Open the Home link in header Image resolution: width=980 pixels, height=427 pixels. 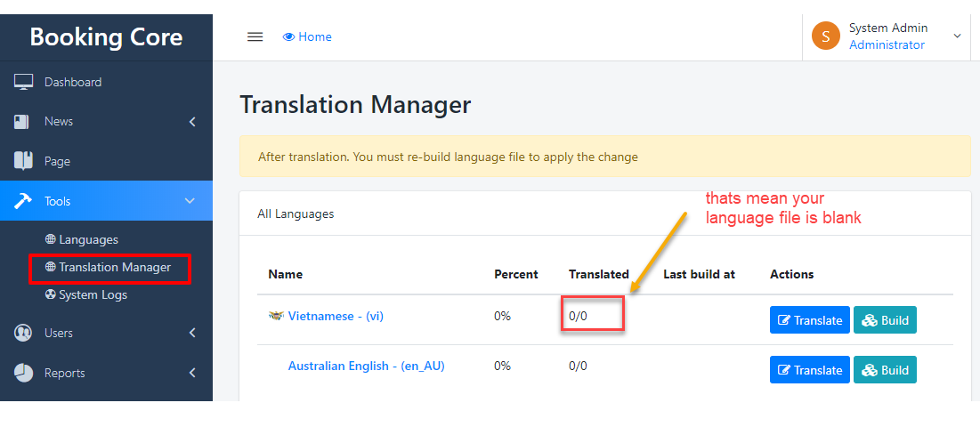click(x=307, y=36)
